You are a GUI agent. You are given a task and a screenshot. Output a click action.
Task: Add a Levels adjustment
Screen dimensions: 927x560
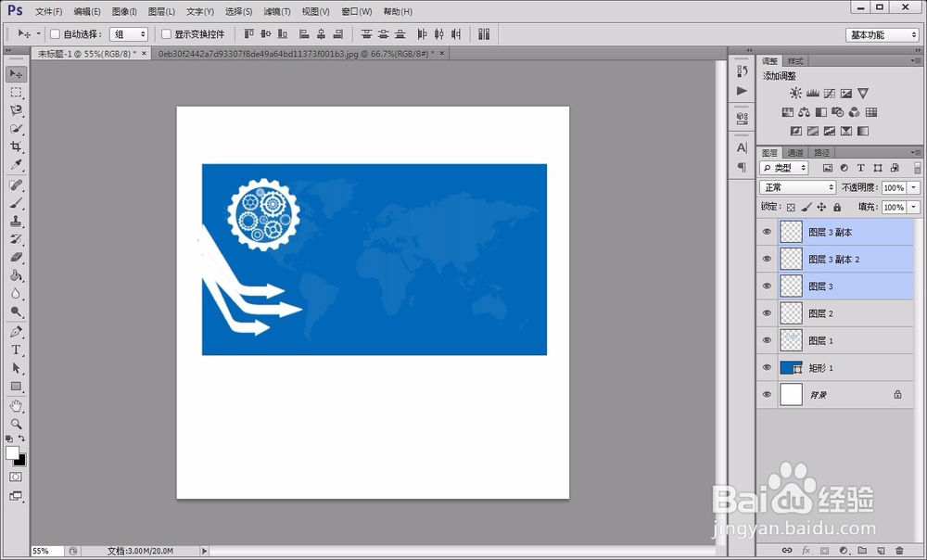tap(813, 93)
